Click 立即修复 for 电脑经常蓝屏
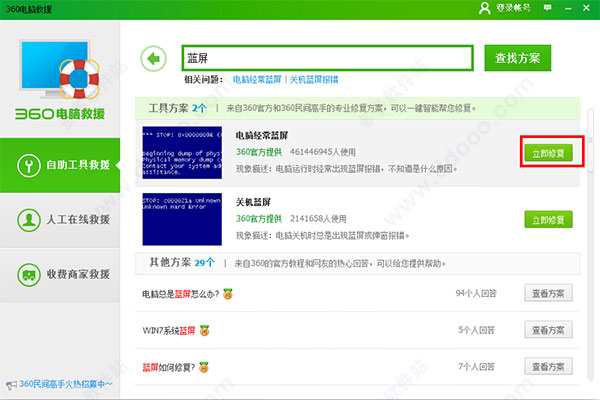The height and width of the screenshot is (400, 600). click(x=548, y=153)
